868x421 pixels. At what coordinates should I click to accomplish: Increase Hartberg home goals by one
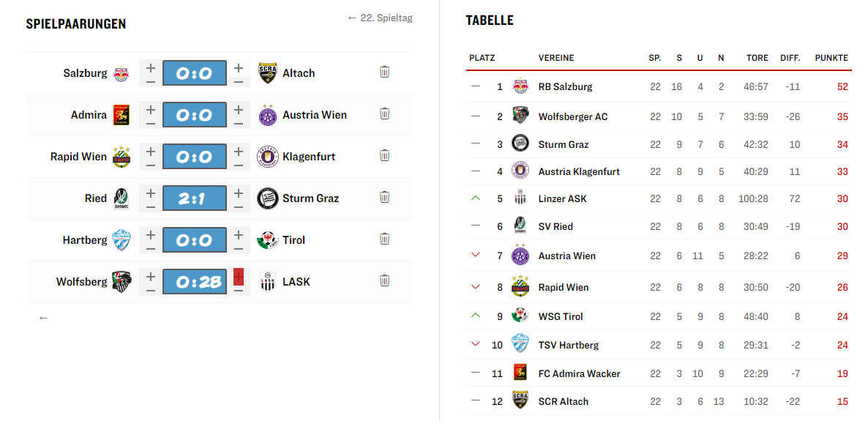[x=151, y=235]
